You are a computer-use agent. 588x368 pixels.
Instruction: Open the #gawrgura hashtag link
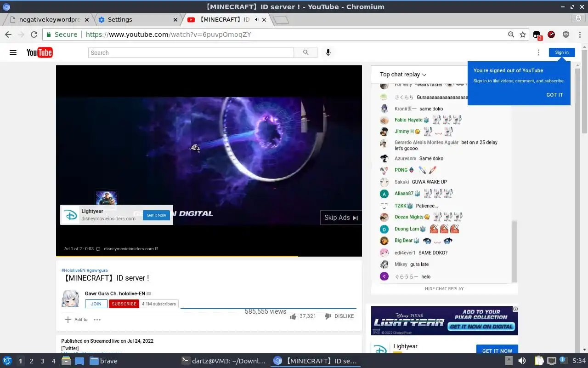tap(97, 270)
